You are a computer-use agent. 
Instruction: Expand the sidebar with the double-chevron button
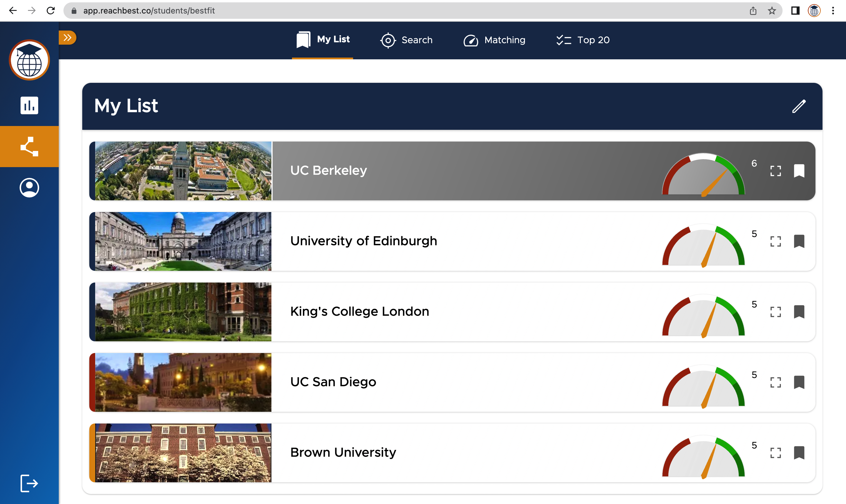(67, 37)
